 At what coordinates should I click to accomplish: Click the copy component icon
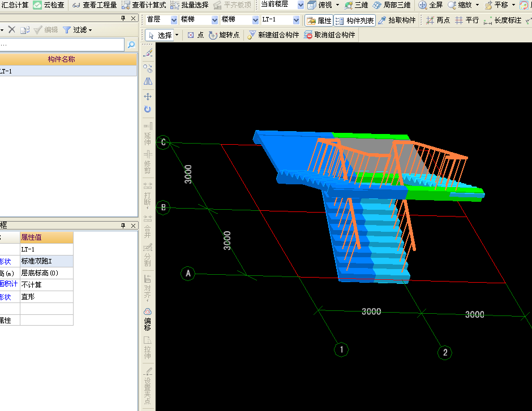(x=25, y=30)
